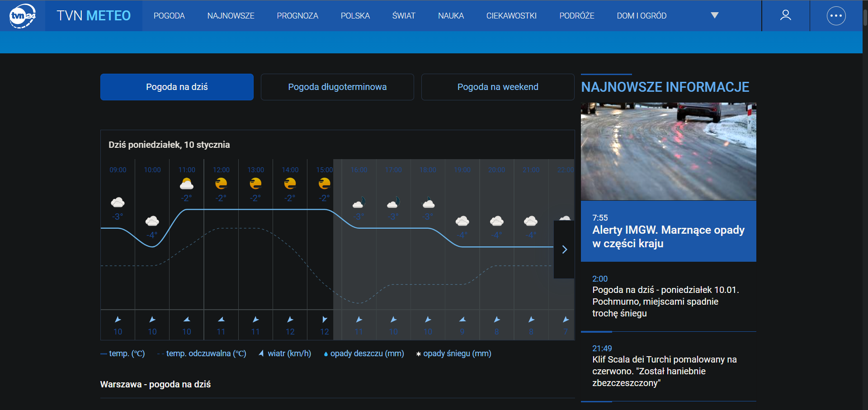Switch to Pogoda na weekend tab
The width and height of the screenshot is (868, 410).
click(498, 87)
